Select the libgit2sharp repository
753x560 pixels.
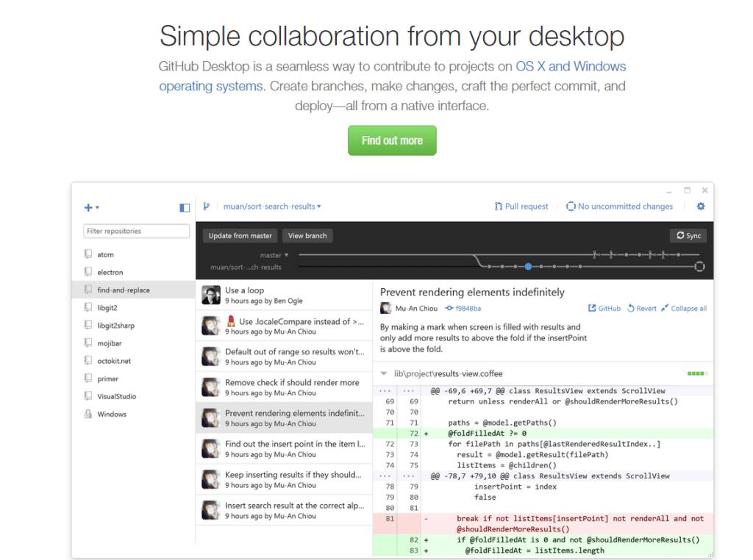point(134,326)
